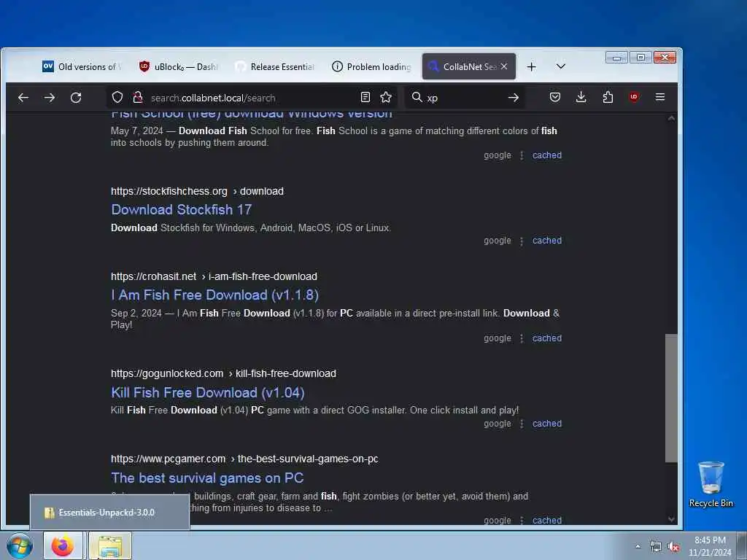747x560 pixels.
Task: Click google label under Stockfish result
Action: coord(498,241)
